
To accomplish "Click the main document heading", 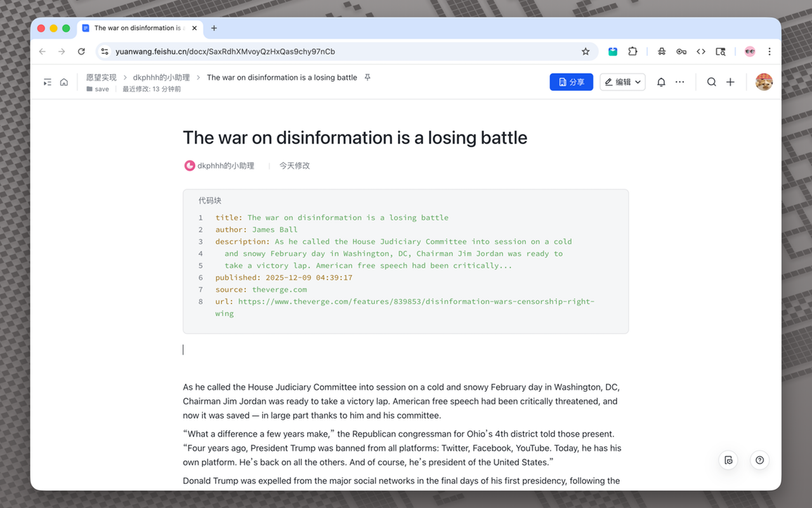I will [x=355, y=138].
